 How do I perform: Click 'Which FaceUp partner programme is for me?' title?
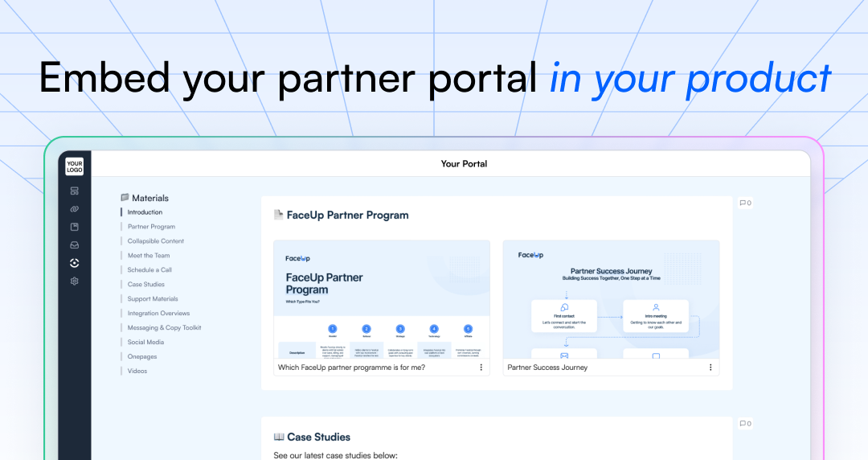(351, 368)
